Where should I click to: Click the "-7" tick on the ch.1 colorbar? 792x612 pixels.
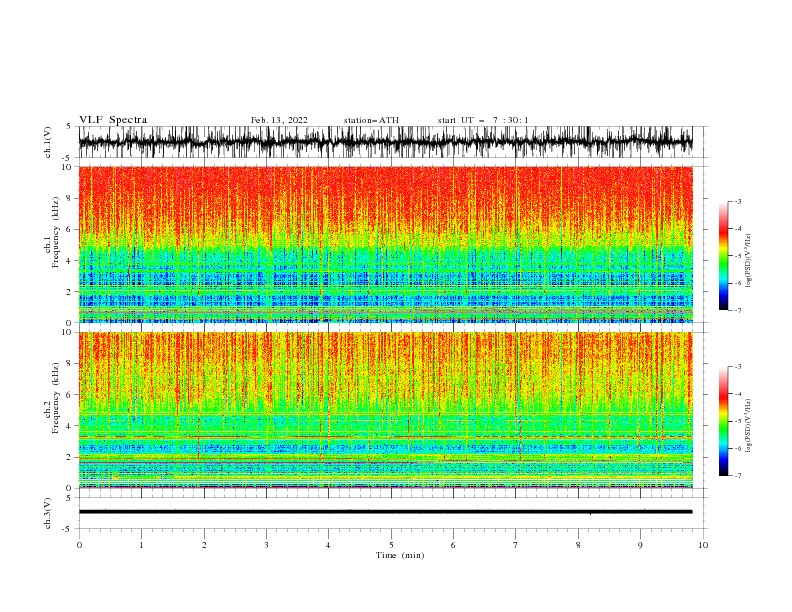737,310
